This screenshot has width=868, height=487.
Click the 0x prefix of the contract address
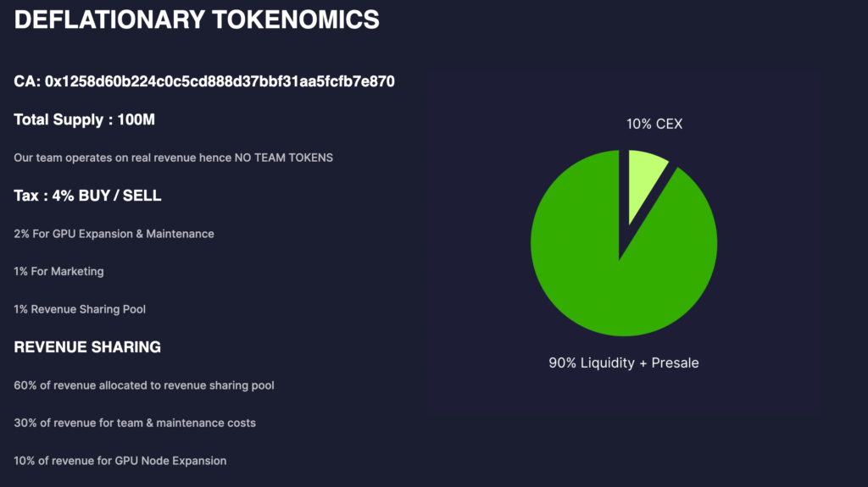tap(53, 82)
